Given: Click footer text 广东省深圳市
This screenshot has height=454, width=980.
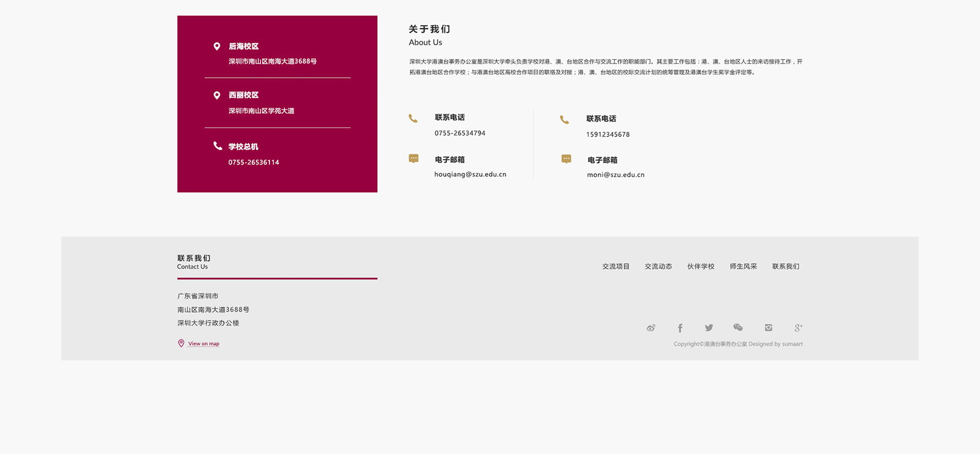Looking at the screenshot, I should (x=198, y=296).
